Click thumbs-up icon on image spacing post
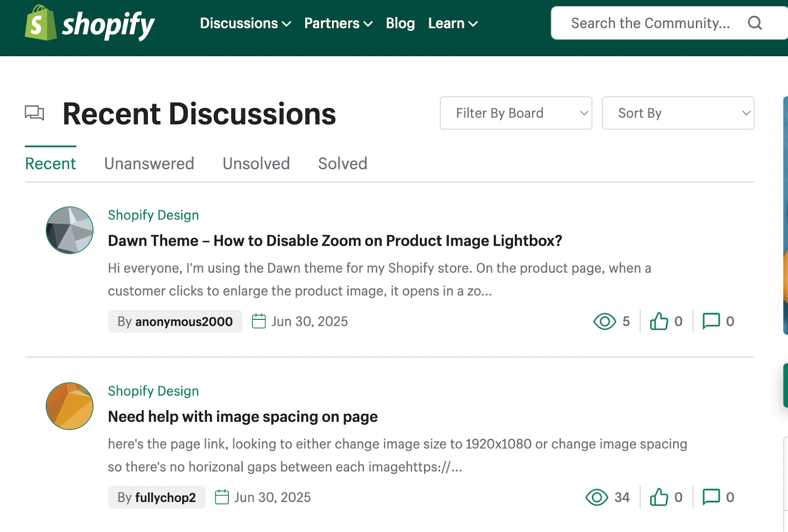 (x=659, y=497)
